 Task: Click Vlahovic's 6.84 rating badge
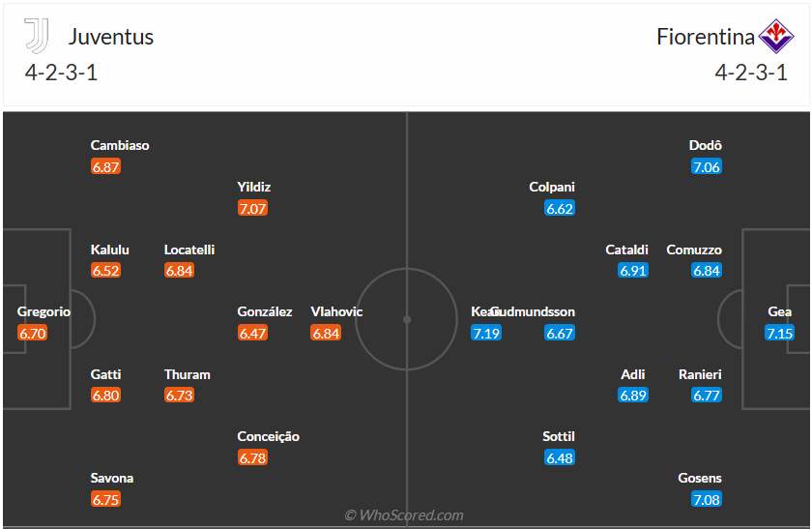click(x=326, y=334)
